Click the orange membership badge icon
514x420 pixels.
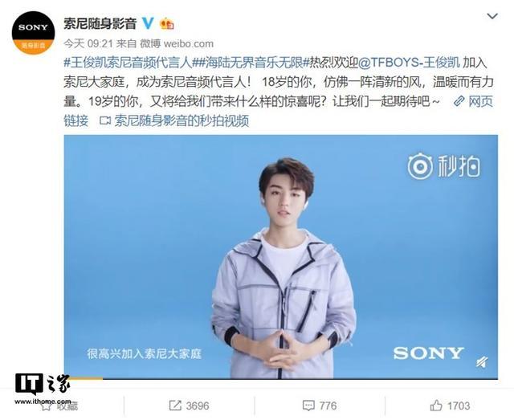tap(167, 23)
